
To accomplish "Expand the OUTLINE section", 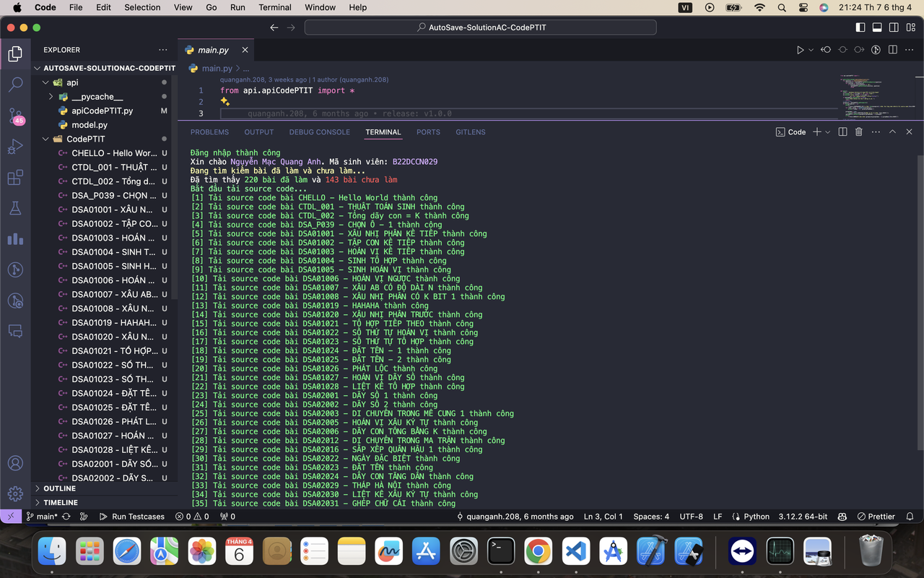I will click(104, 488).
